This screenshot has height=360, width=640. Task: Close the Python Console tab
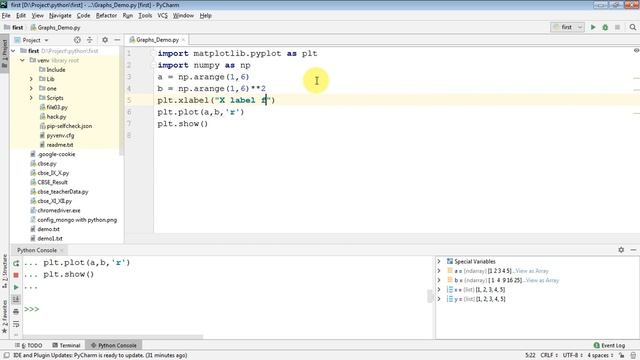pyautogui.click(x=62, y=250)
